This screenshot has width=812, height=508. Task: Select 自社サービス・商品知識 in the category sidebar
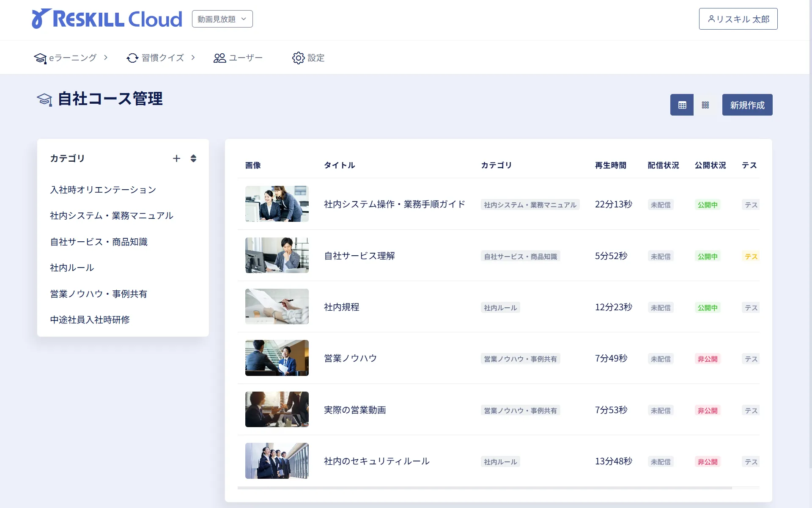[99, 242]
